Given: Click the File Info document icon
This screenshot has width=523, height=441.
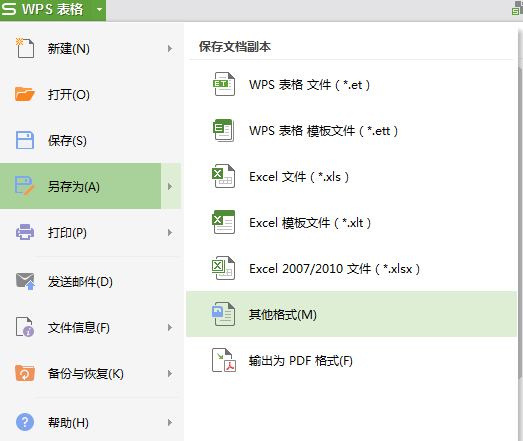Looking at the screenshot, I should pos(25,327).
